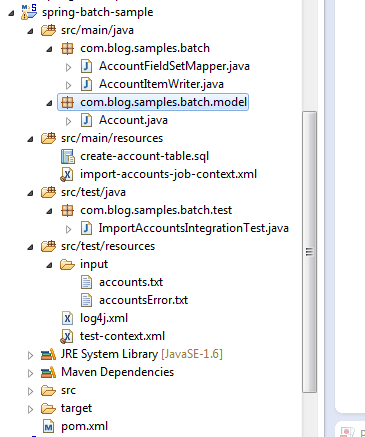Image resolution: width=365 pixels, height=437 pixels.
Task: Click the import-accounts-job-context.xml file icon
Action: click(67, 174)
